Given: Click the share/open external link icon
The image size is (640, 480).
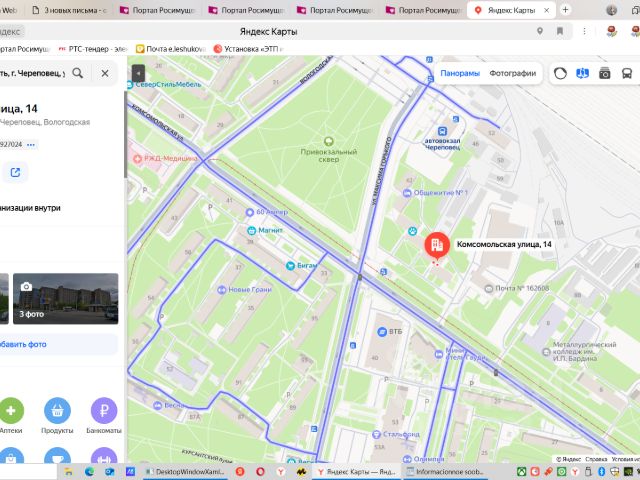Looking at the screenshot, I should tap(15, 172).
